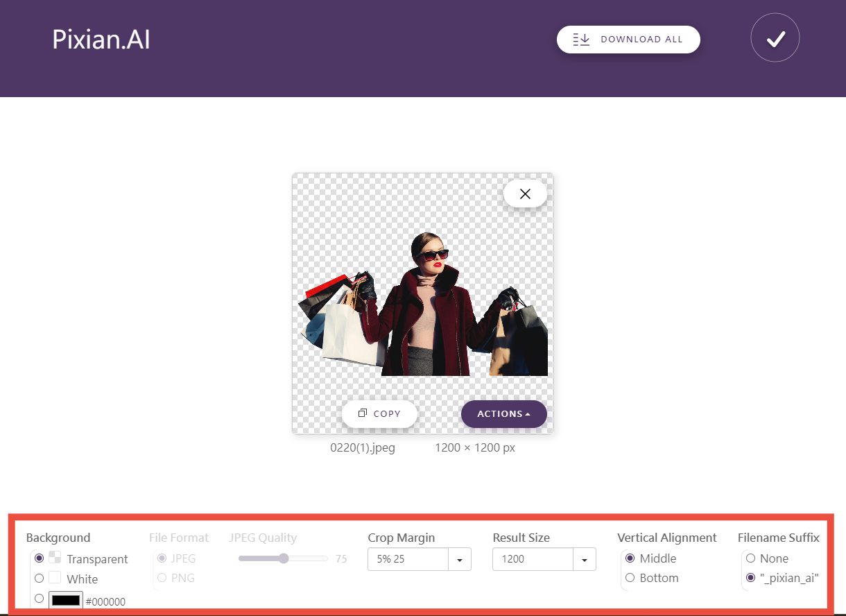Choose Bottom vertical alignment
Screen dimensions: 846x616
coord(630,577)
